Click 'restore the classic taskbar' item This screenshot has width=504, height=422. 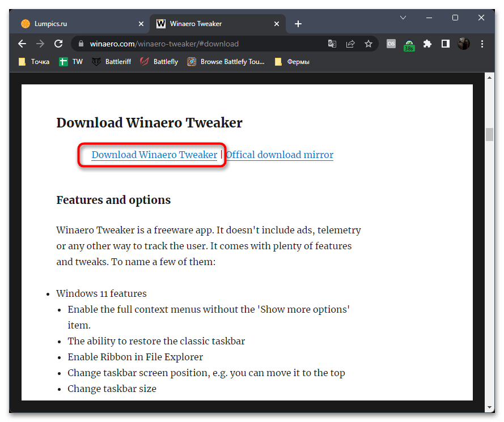coord(156,341)
